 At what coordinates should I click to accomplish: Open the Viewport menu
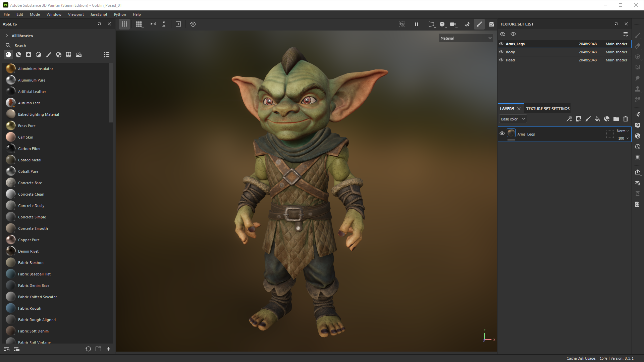click(x=76, y=14)
